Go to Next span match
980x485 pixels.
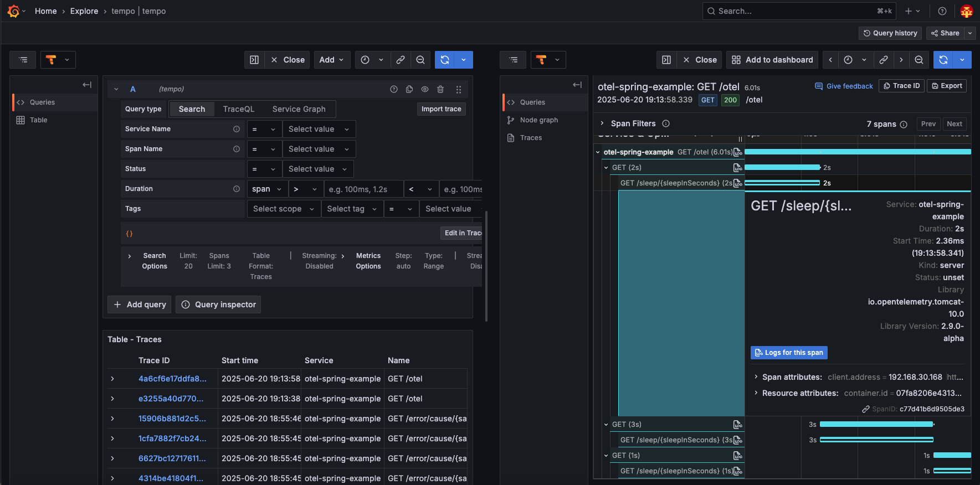(955, 124)
